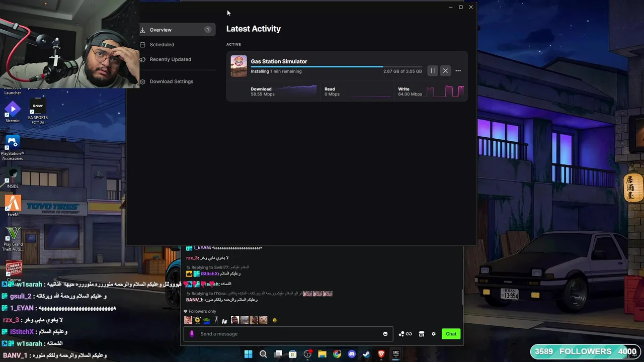
Task: Click the Download Settings gear icon
Action: pos(142,81)
